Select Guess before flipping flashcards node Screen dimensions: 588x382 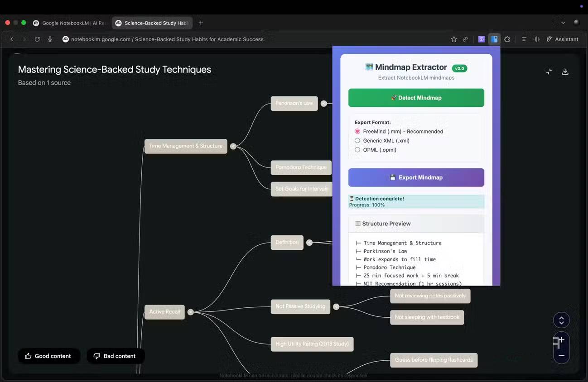point(434,360)
